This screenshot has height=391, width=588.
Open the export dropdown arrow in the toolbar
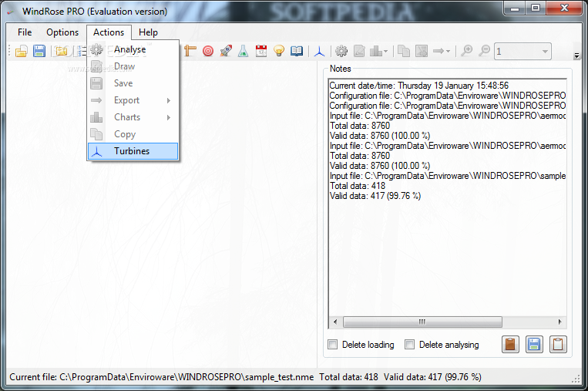pyautogui.click(x=448, y=52)
